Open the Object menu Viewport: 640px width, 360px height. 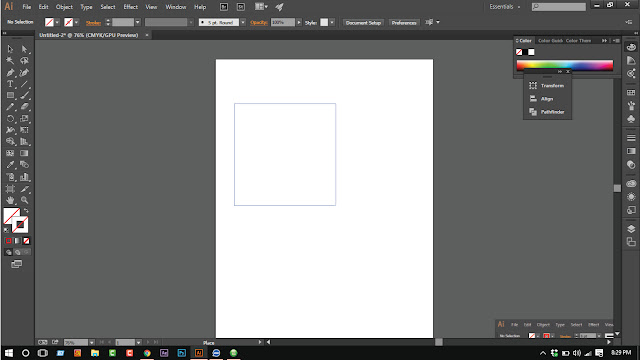pyautogui.click(x=64, y=7)
